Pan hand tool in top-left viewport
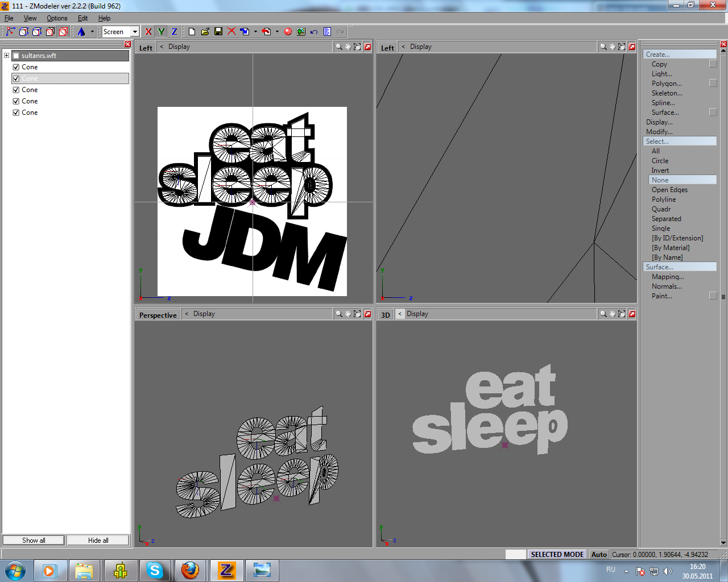Viewport: 728px width, 582px height. point(348,47)
